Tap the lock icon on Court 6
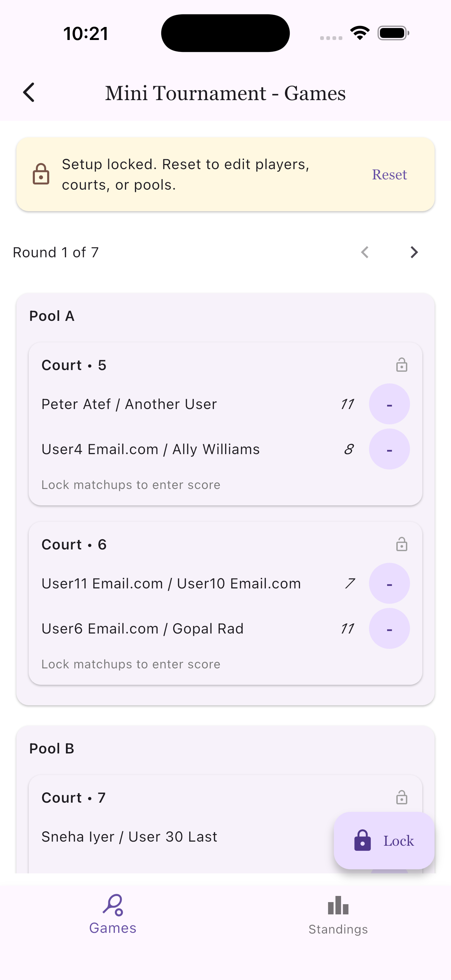This screenshot has height=980, width=451. [401, 544]
